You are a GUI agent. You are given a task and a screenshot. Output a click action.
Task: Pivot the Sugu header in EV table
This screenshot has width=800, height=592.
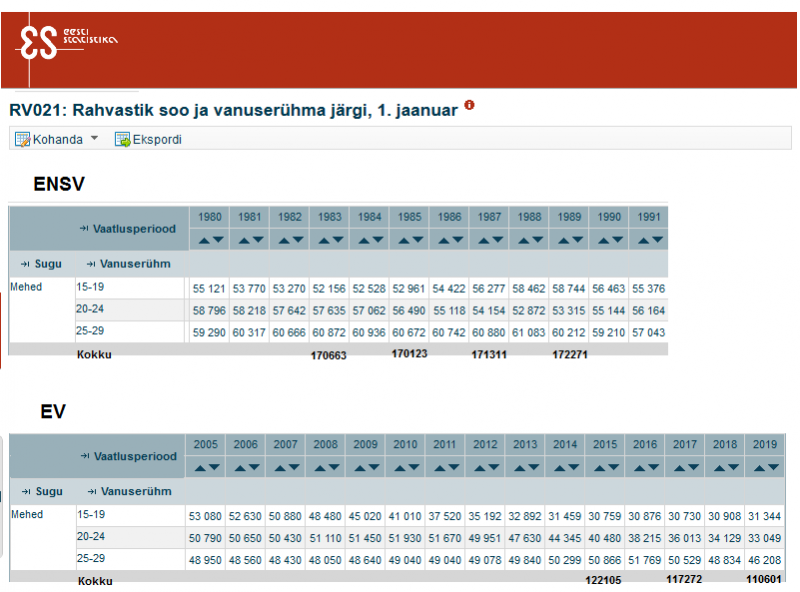(x=25, y=491)
